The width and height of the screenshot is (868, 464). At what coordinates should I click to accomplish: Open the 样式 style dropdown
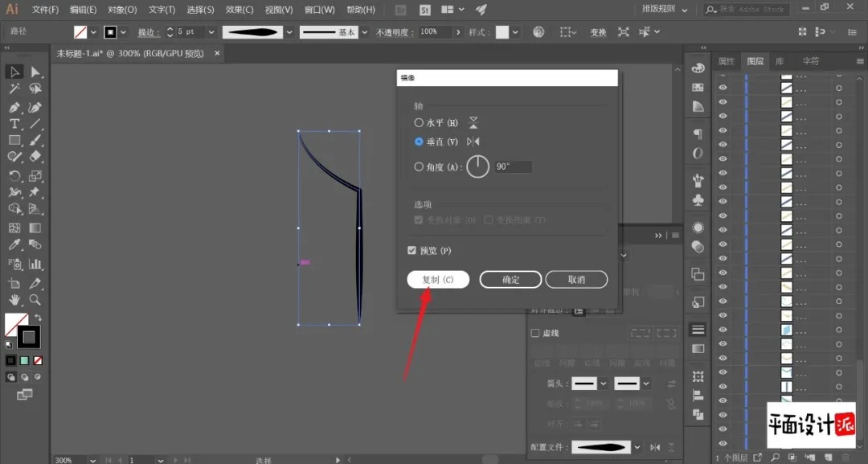point(515,32)
